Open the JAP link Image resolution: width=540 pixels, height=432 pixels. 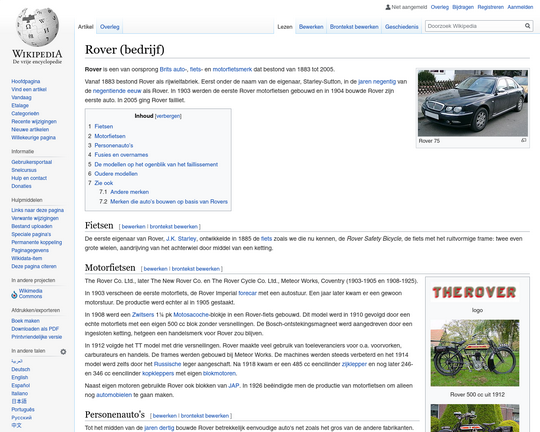coord(233,385)
